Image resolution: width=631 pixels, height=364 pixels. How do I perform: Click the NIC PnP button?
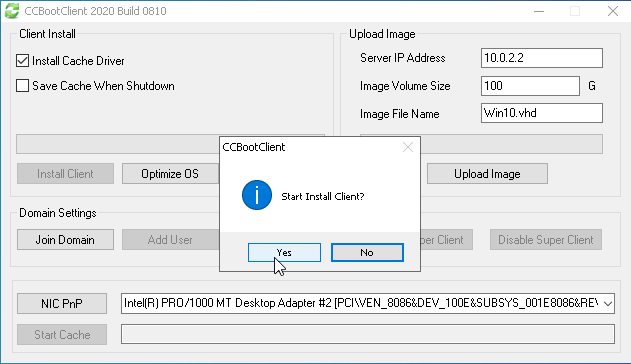(62, 303)
